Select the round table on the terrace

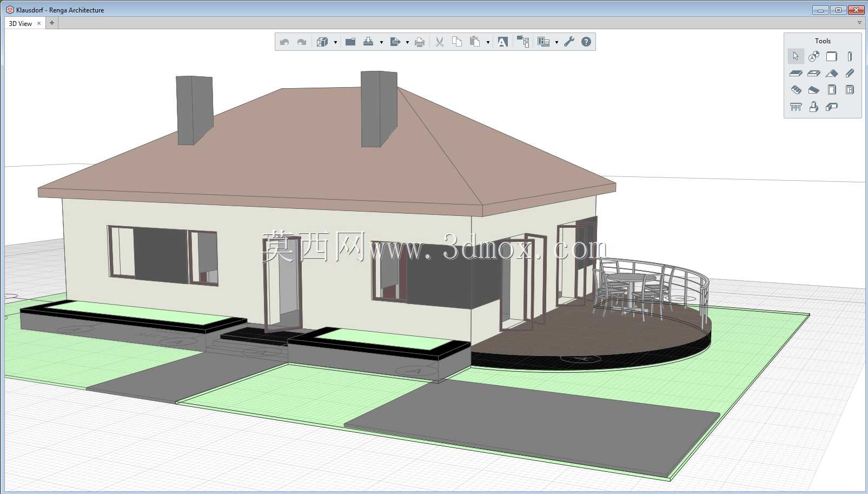(x=631, y=278)
